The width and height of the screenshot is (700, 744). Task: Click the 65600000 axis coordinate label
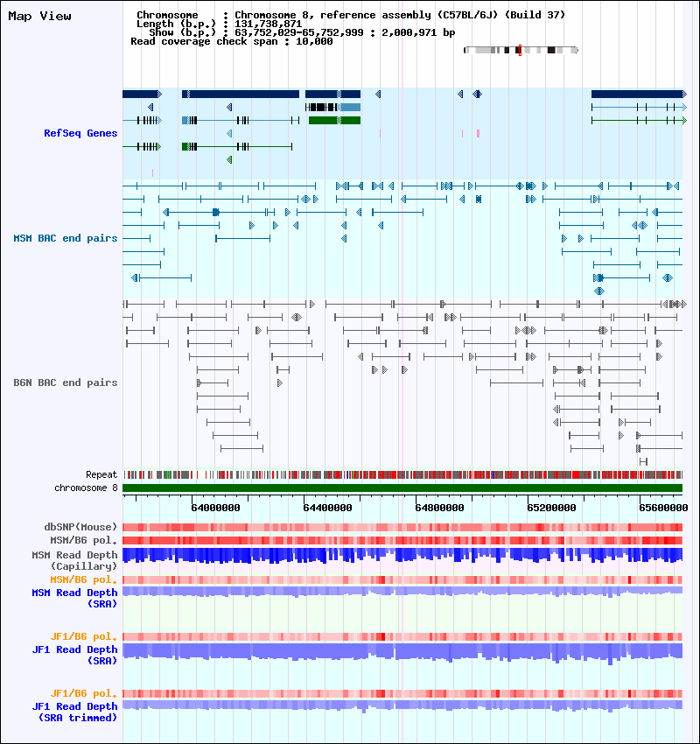tap(663, 508)
